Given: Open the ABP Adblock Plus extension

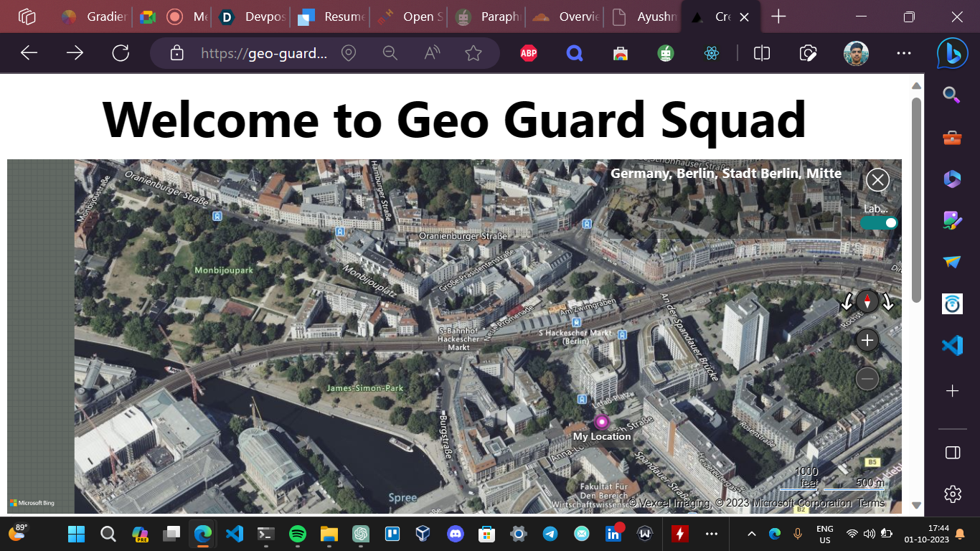Looking at the screenshot, I should [x=529, y=53].
